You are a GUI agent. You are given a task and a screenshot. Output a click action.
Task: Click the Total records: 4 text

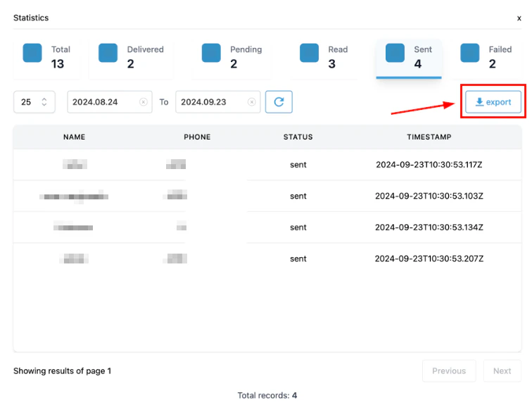point(267,395)
